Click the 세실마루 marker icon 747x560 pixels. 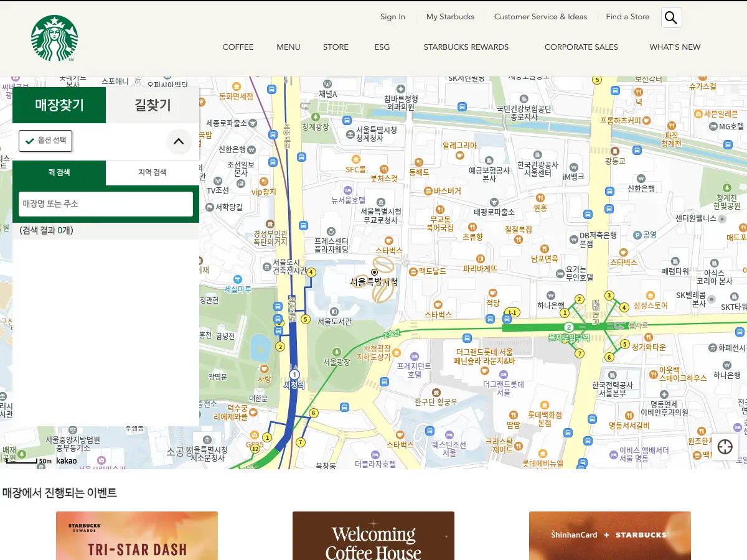(x=237, y=279)
